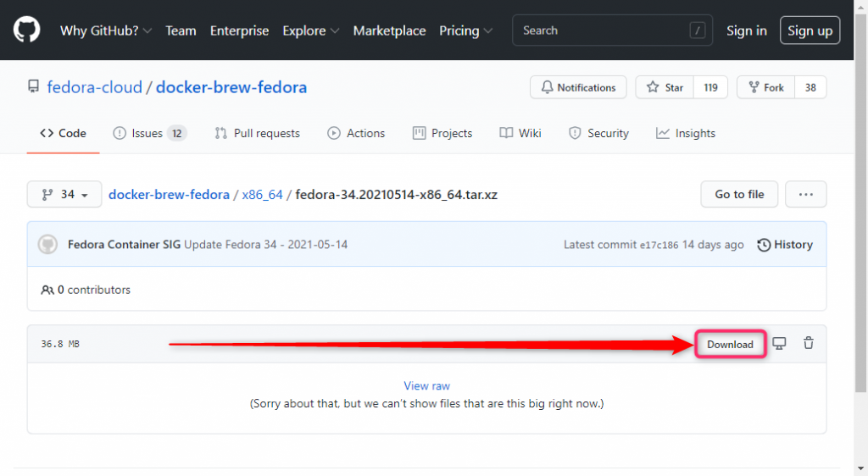Screen dimensions: 868x476
Task: Expand the Pricing dropdown
Action: 465,30
